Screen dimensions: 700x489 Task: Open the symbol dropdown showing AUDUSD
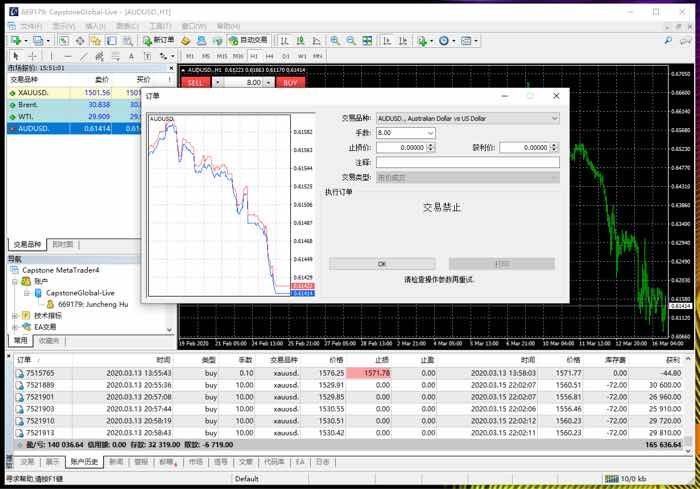tap(467, 118)
